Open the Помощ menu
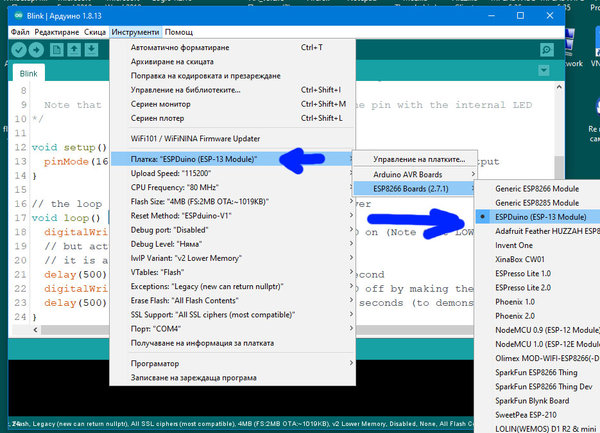Screen dimensions: 600x433 [179, 32]
